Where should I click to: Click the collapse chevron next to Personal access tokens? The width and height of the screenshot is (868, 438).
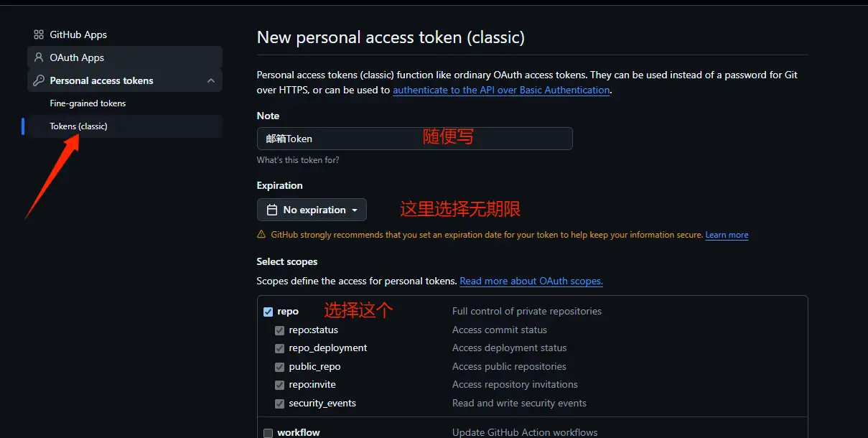(x=211, y=80)
